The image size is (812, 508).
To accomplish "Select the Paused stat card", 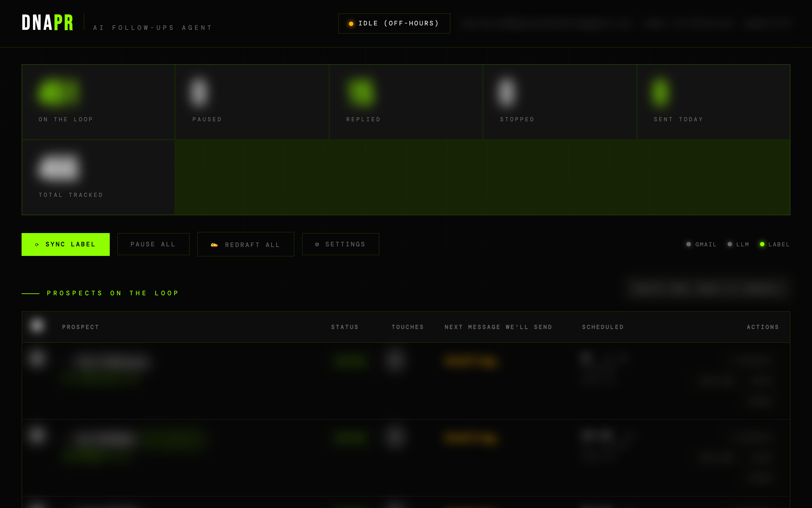I will point(252,102).
